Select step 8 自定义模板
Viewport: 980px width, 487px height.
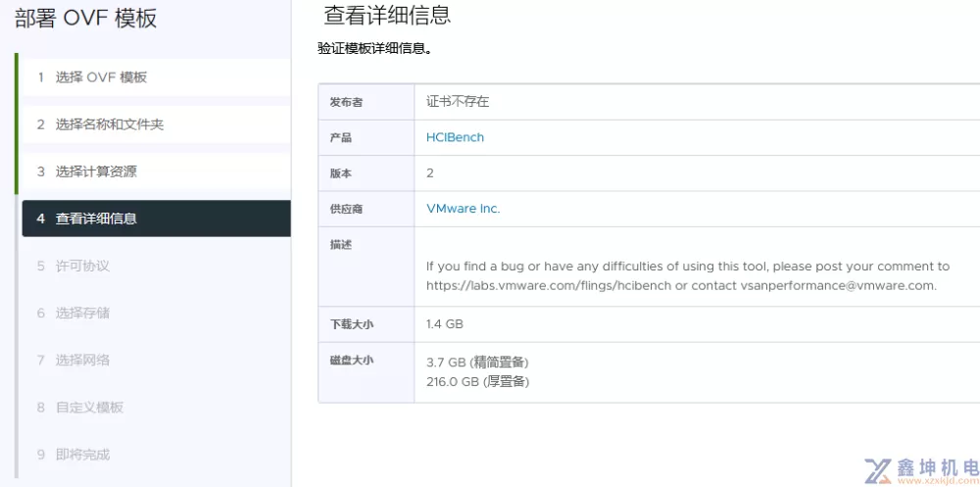coord(156,407)
